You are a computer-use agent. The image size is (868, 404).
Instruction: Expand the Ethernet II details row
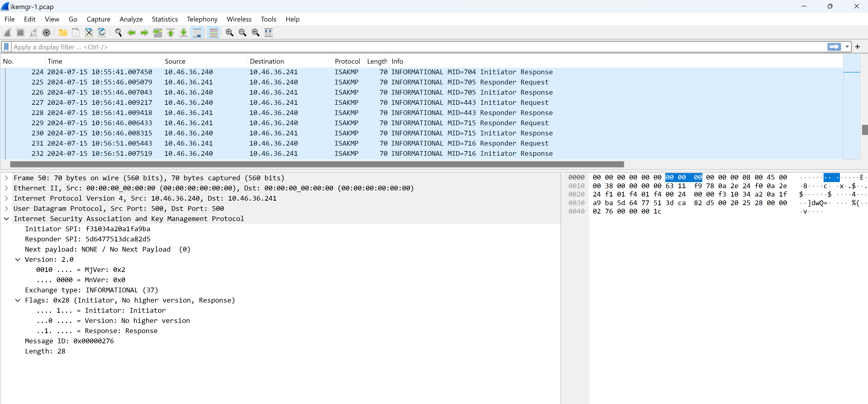(x=6, y=188)
